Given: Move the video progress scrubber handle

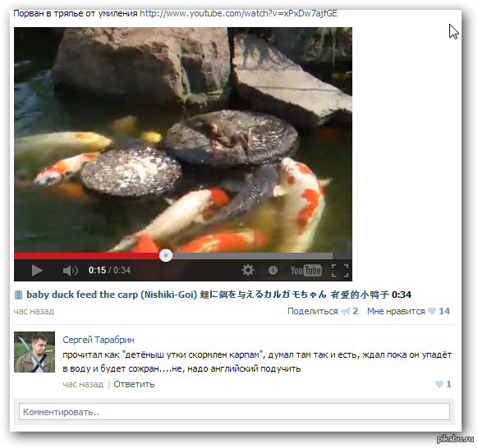Looking at the screenshot, I should point(166,255).
